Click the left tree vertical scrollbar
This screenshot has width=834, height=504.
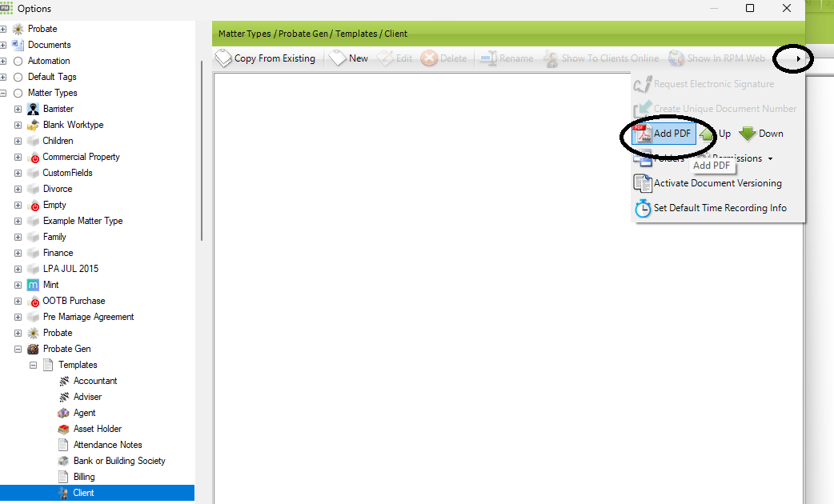click(202, 150)
